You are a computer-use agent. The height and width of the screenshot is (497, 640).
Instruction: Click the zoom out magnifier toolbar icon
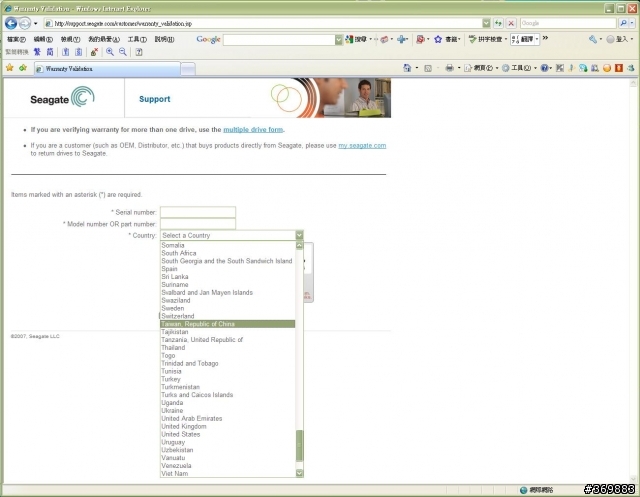(x=123, y=52)
